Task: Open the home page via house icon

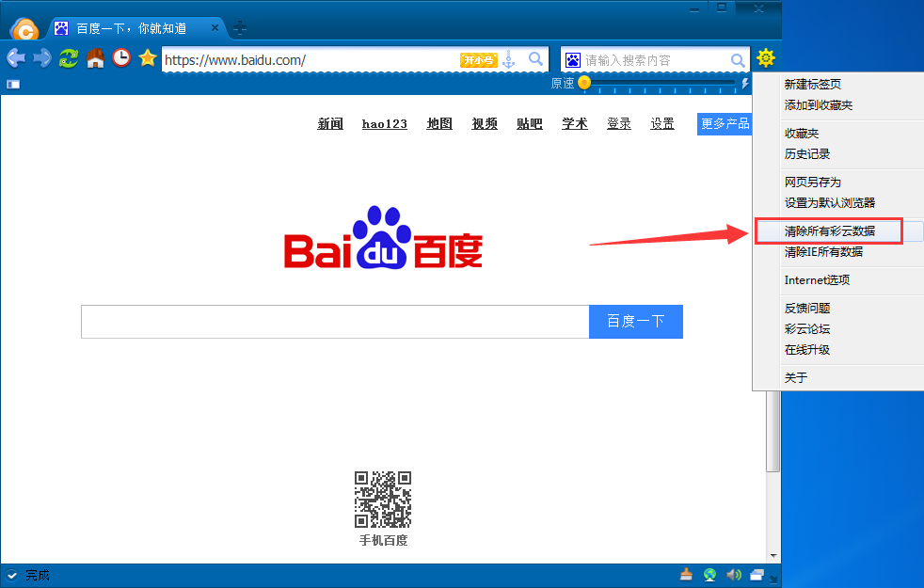Action: [95, 58]
